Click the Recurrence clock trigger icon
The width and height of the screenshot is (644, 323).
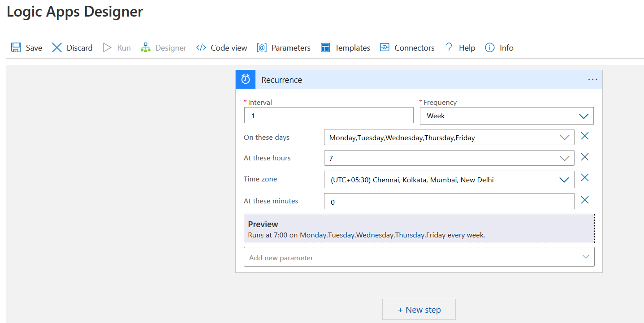click(246, 80)
